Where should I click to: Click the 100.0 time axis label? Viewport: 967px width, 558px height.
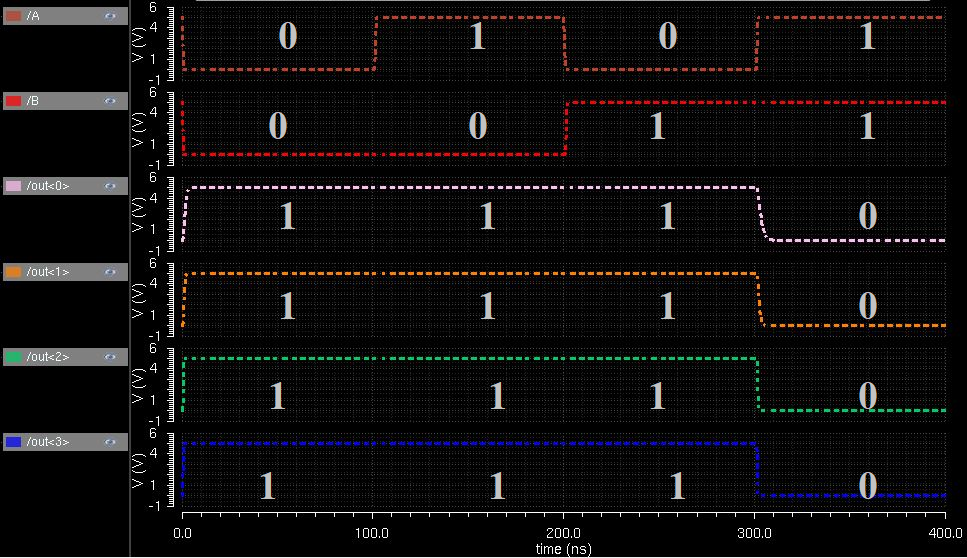[x=372, y=533]
